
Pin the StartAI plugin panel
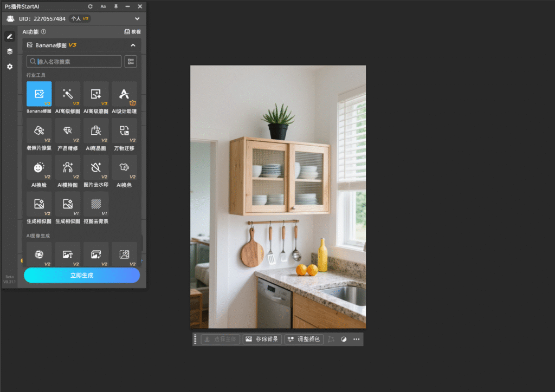(115, 6)
